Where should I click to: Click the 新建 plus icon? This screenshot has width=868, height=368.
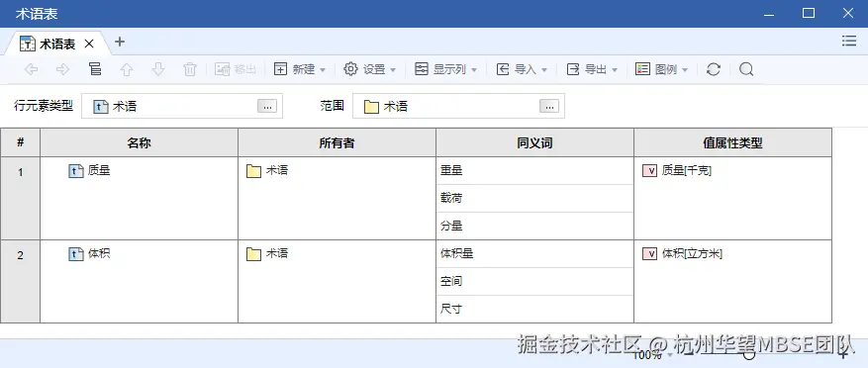(x=281, y=69)
